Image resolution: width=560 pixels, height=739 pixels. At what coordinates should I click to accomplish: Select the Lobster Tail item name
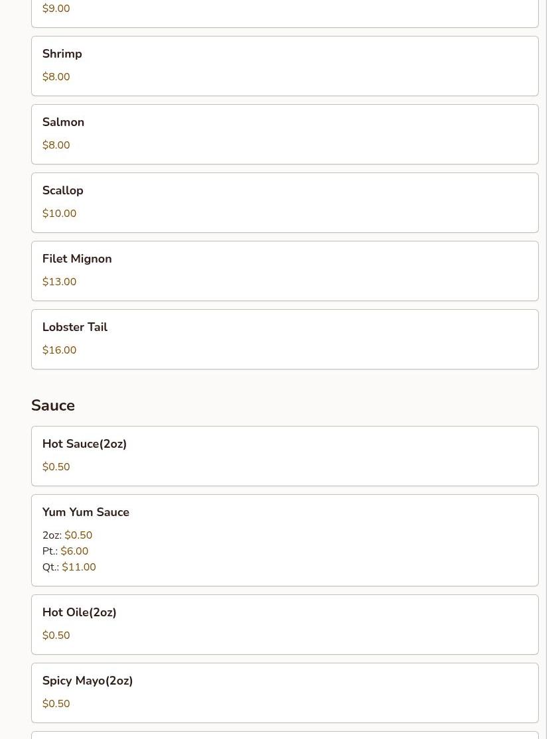tap(74, 327)
